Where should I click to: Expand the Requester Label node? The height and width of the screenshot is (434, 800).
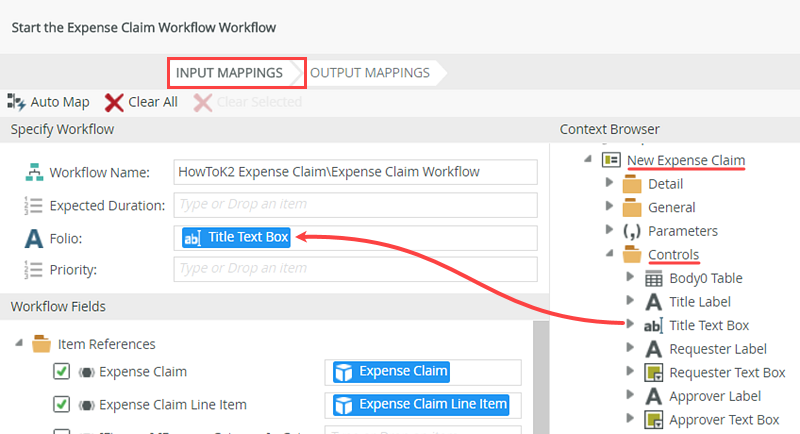point(631,347)
